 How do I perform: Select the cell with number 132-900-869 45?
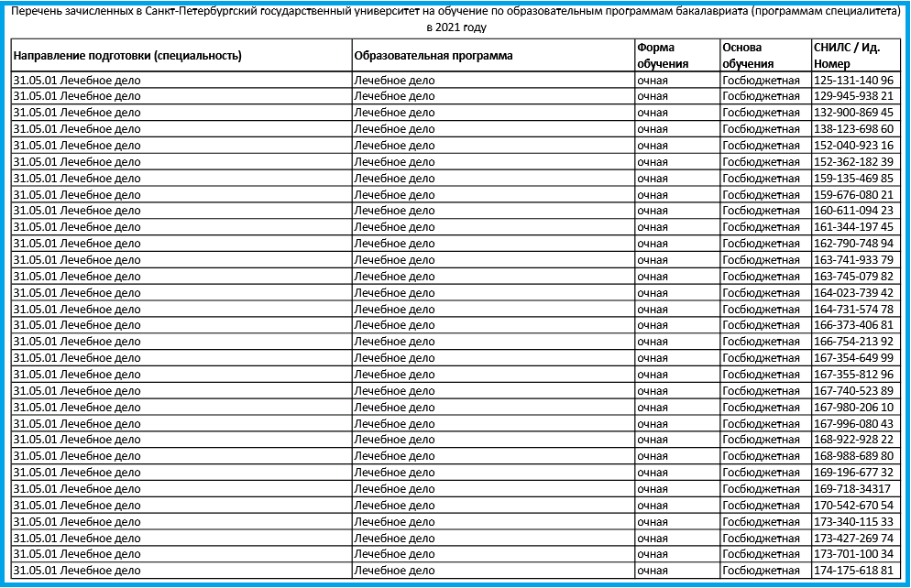(856, 113)
